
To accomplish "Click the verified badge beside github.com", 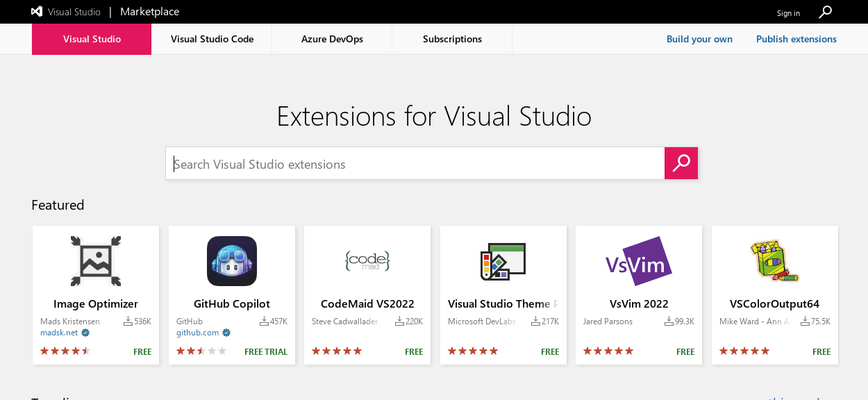I will [x=226, y=333].
